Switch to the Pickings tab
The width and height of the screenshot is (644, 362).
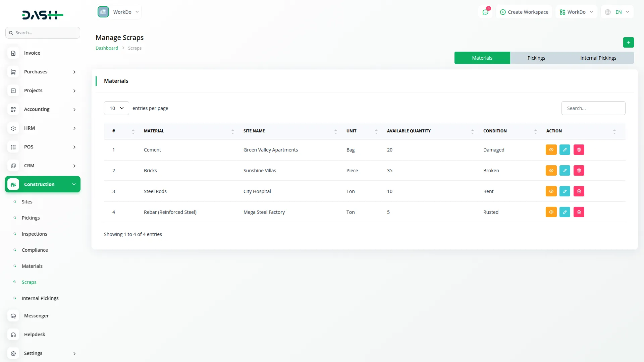(536, 58)
